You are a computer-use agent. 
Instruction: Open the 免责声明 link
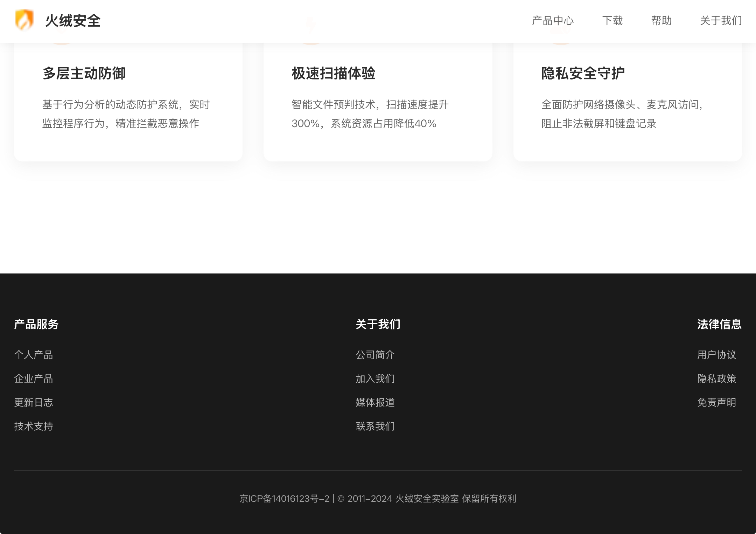[716, 402]
